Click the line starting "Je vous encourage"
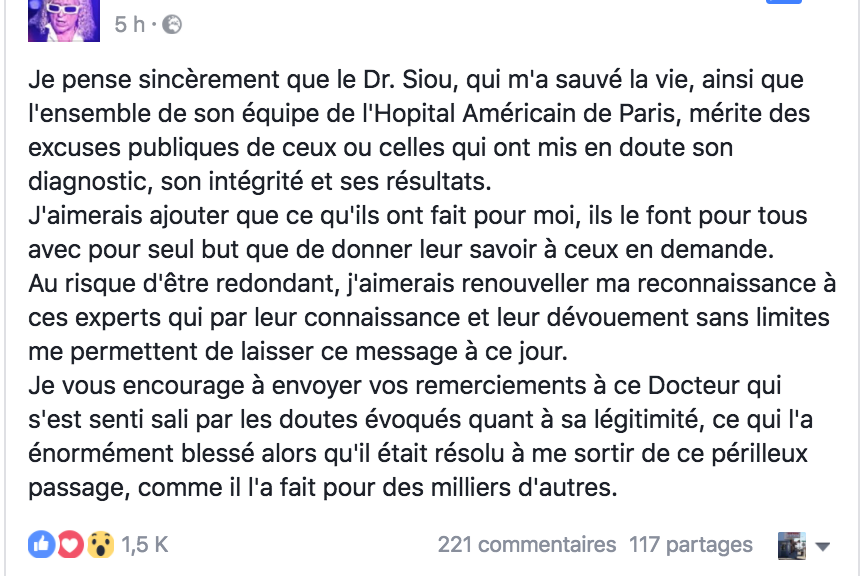868x576 pixels. click(x=405, y=386)
